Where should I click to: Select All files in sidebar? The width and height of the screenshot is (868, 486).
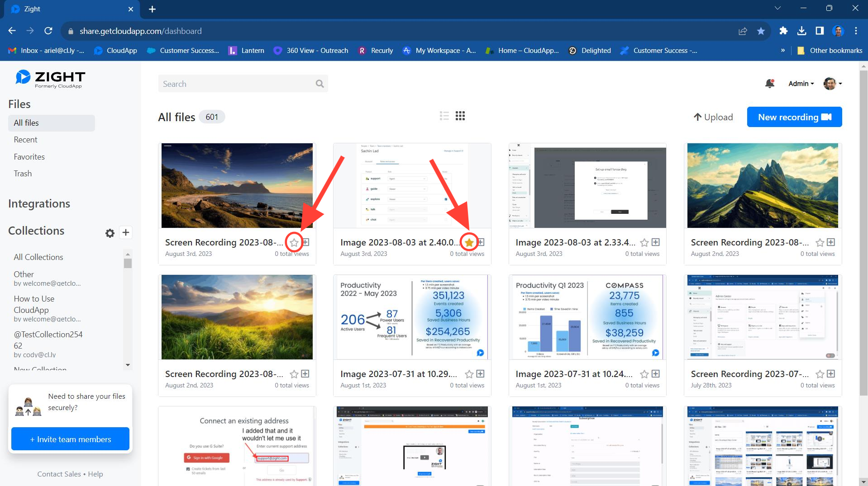52,123
